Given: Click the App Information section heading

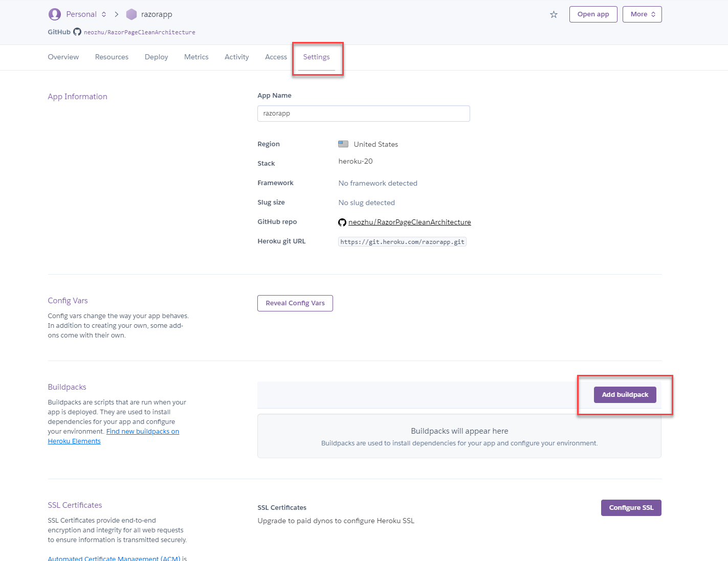Looking at the screenshot, I should pos(78,97).
